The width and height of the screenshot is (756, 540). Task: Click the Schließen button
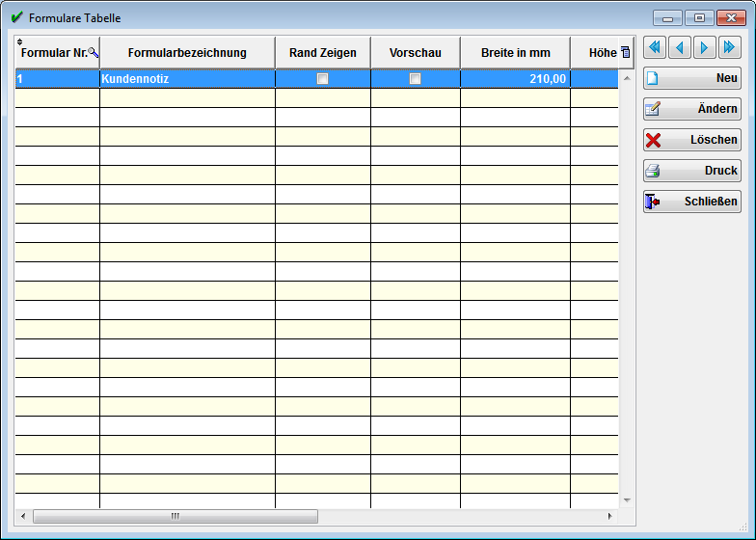(x=692, y=202)
